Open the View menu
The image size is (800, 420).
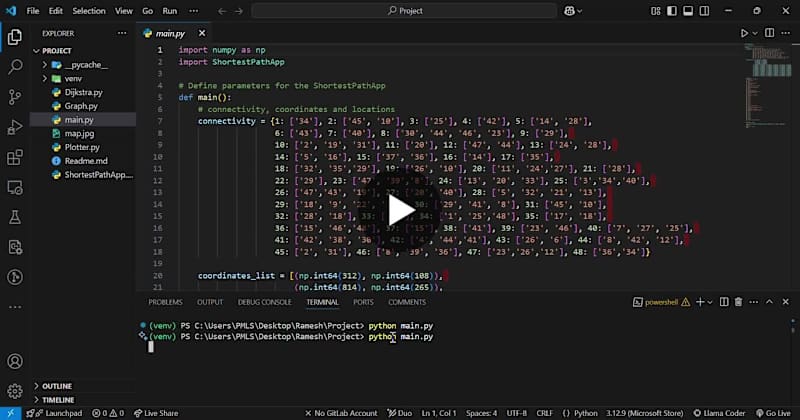click(x=123, y=11)
